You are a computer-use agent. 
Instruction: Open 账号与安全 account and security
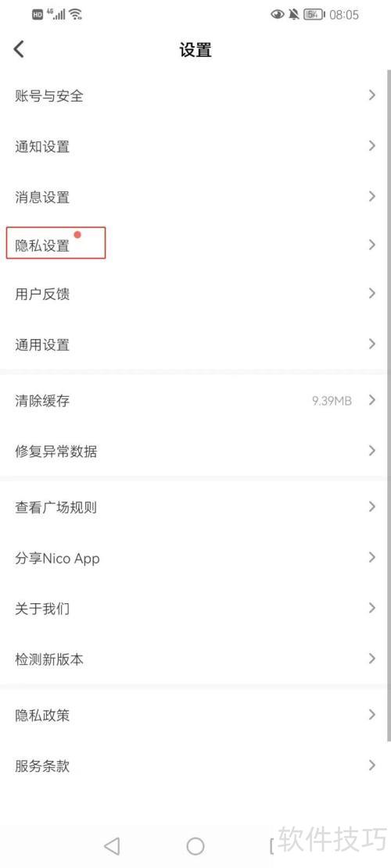tap(195, 95)
